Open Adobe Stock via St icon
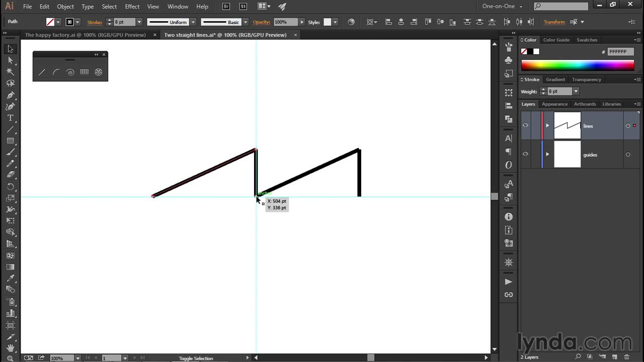Screen dimensions: 644x362 pos(244,7)
